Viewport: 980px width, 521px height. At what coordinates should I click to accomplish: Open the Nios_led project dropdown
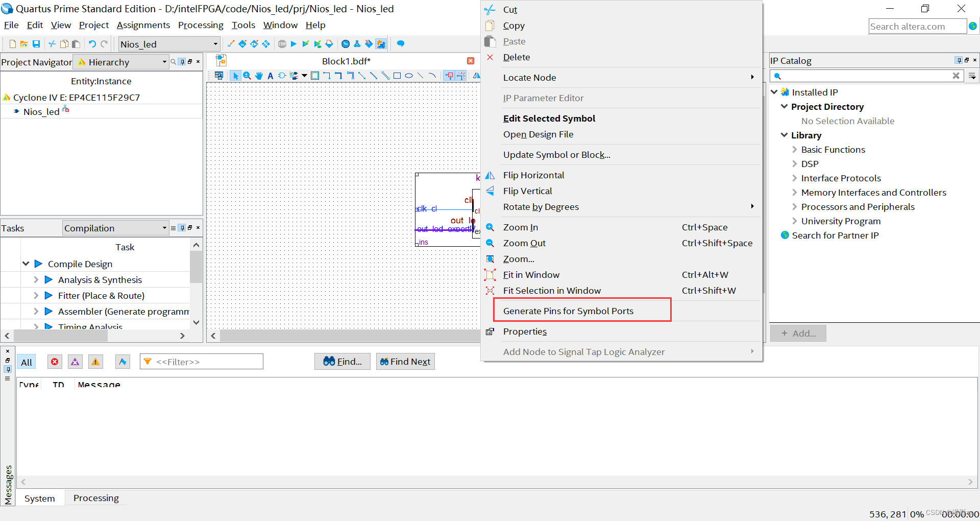pos(169,44)
